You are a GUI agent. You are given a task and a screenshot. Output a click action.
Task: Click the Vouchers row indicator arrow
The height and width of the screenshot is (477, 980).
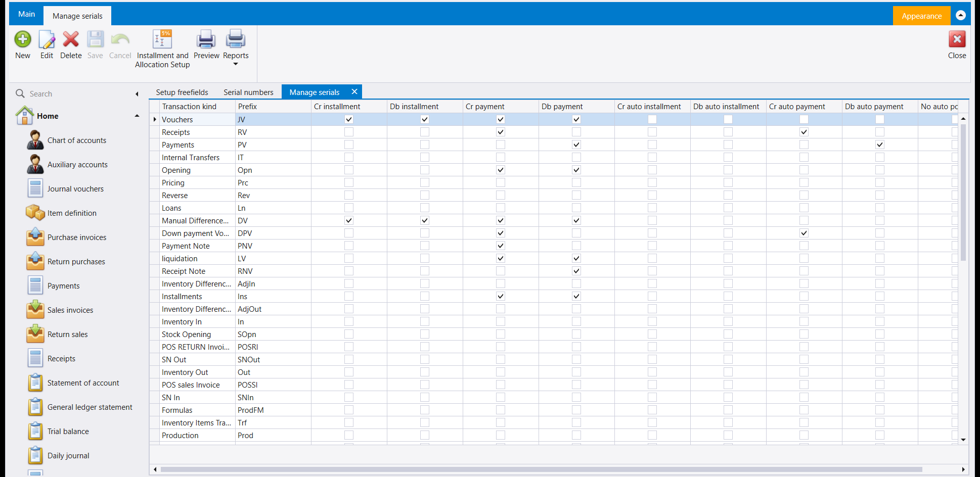[155, 119]
